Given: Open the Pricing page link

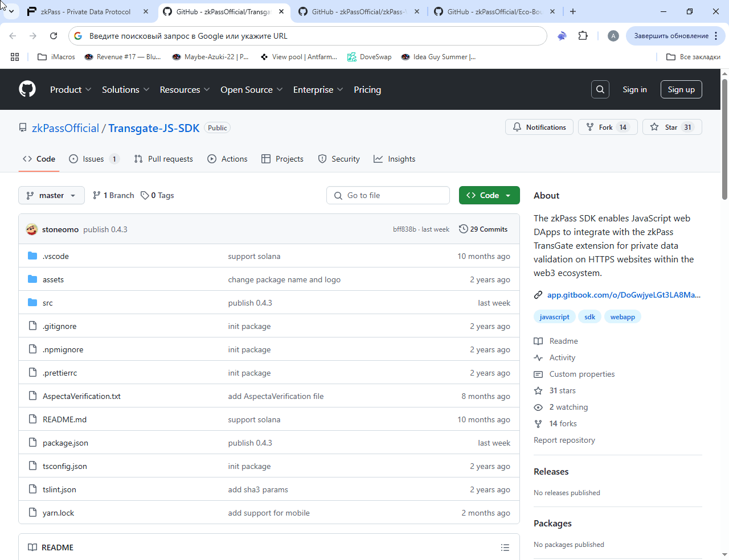Looking at the screenshot, I should point(367,89).
